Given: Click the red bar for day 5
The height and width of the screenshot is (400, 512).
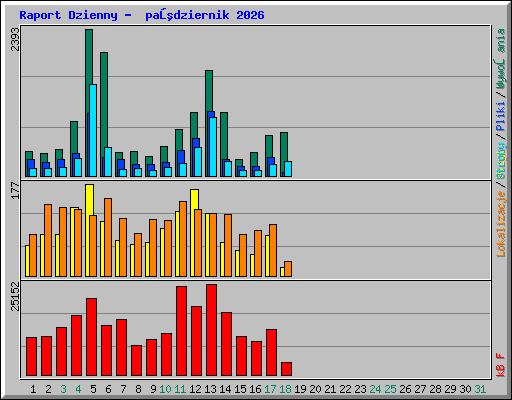Looking at the screenshot, I should [x=91, y=337].
